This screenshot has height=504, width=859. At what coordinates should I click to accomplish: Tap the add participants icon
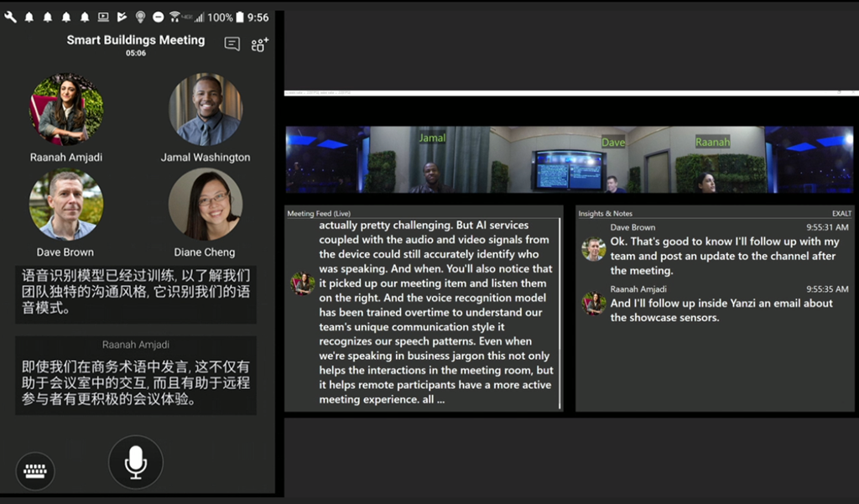coord(260,44)
